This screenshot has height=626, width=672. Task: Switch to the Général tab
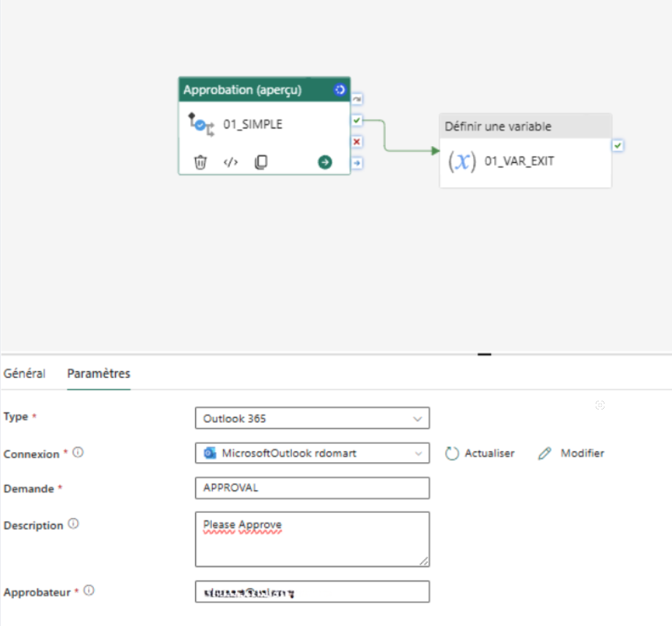tap(24, 374)
